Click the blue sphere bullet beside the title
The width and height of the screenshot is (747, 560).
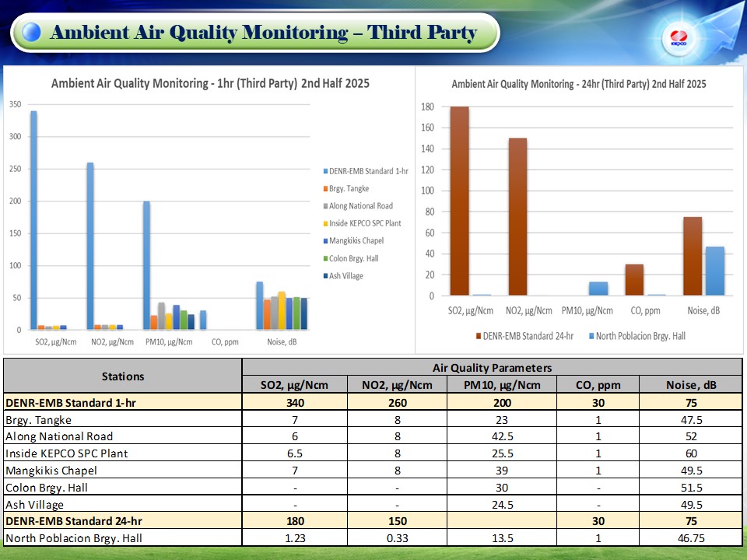click(32, 33)
